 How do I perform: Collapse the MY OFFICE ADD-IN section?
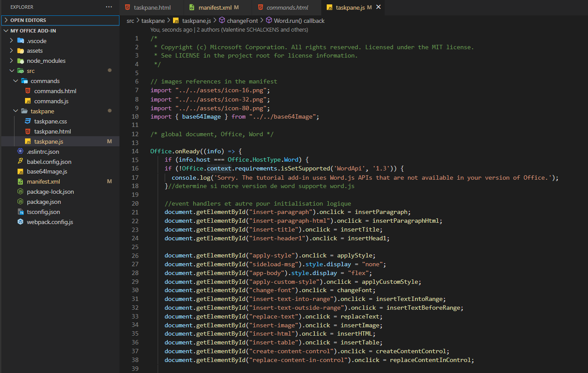pyautogui.click(x=60, y=31)
